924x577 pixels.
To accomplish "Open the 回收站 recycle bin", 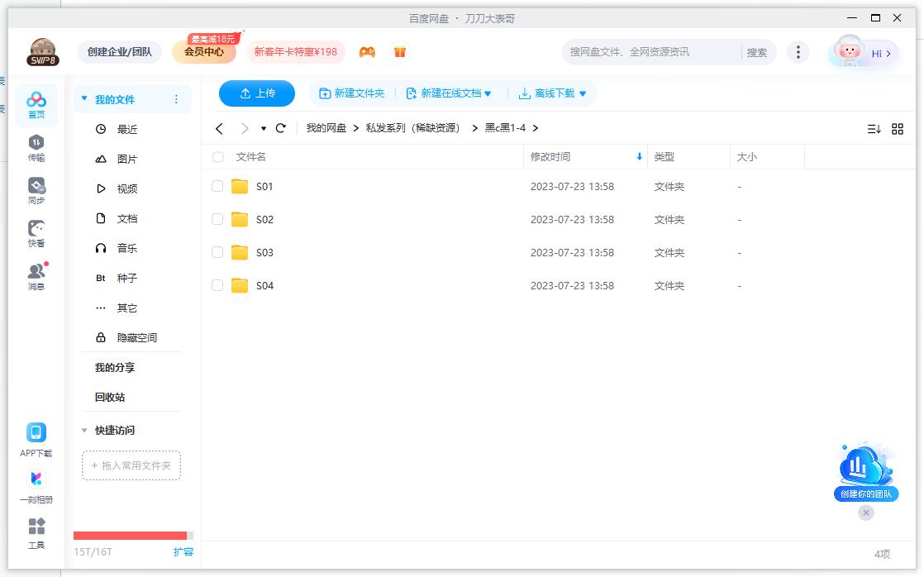I will [110, 397].
